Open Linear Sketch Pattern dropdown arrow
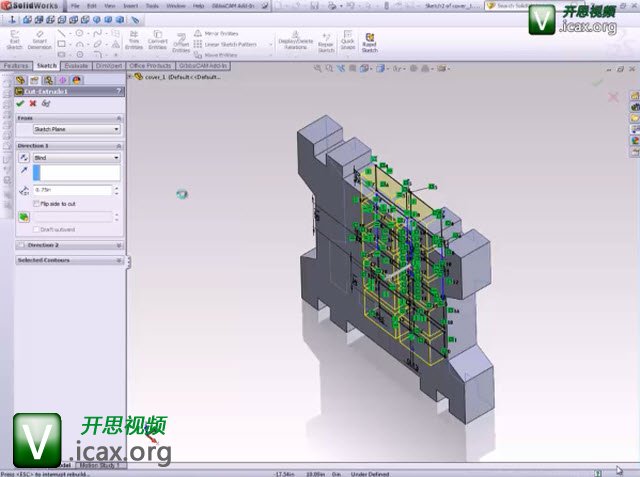The image size is (640, 477). (x=270, y=44)
